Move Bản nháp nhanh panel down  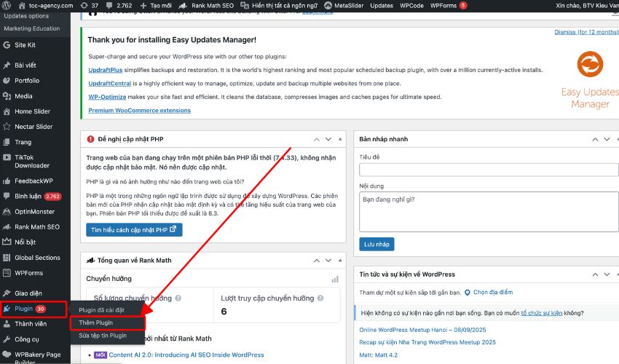pos(607,139)
